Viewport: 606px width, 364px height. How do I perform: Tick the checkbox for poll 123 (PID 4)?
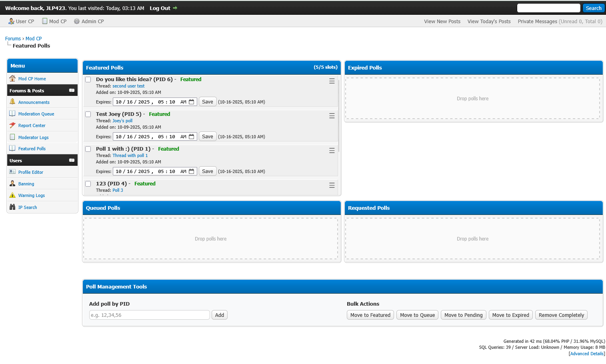point(88,184)
